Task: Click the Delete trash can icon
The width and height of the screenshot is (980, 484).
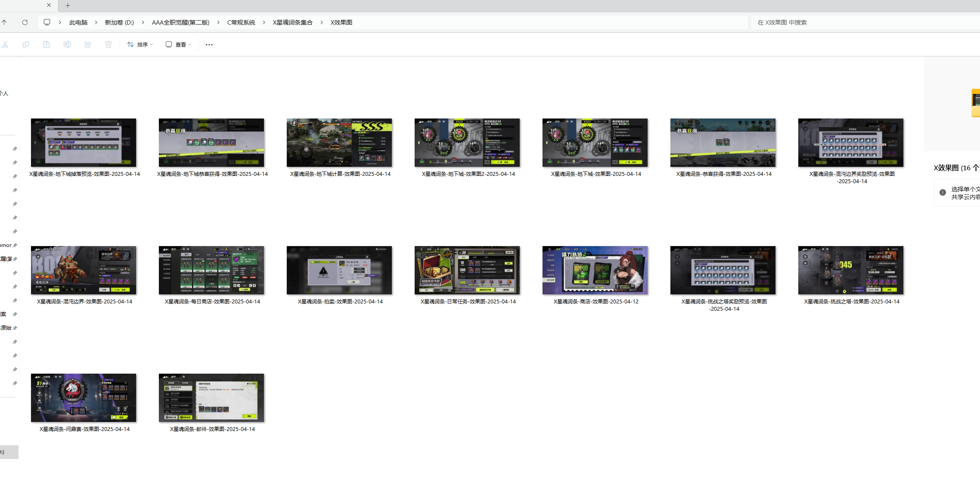Action: click(109, 44)
